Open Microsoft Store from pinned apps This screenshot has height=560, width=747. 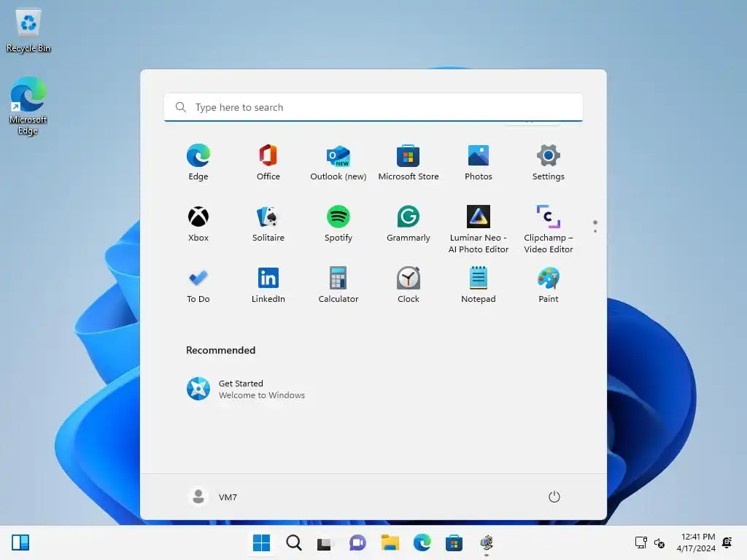(409, 162)
